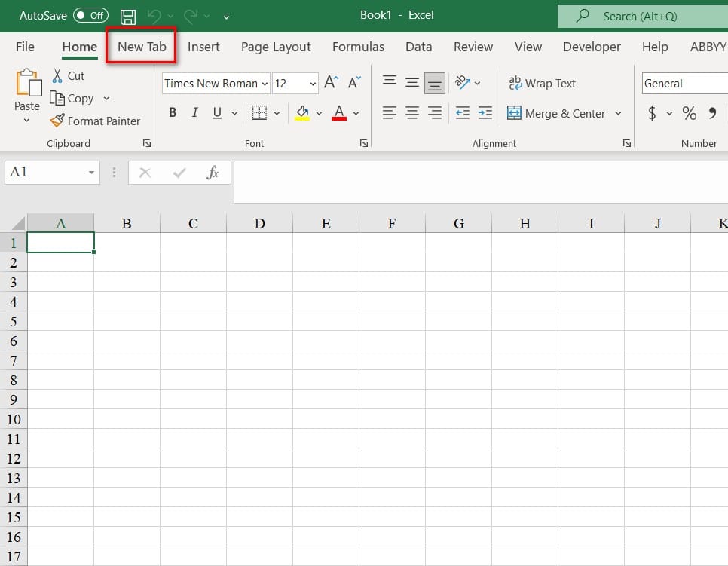Click the Percent Style icon
The image size is (728, 566).
click(688, 113)
